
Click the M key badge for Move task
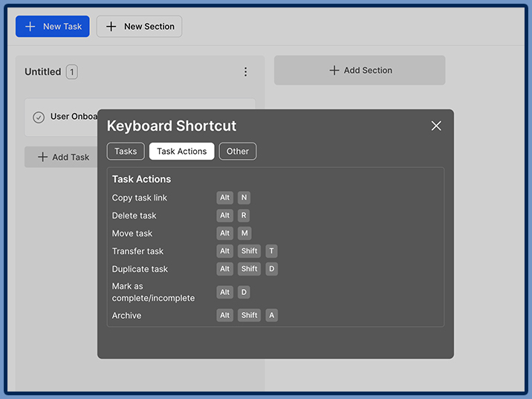coord(244,233)
